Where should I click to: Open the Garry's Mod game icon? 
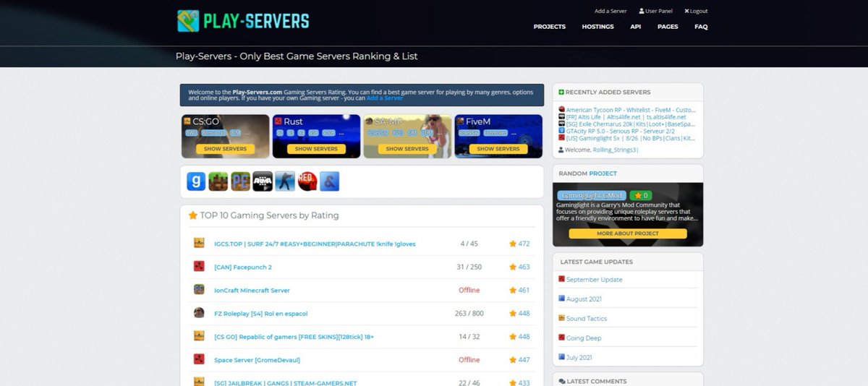point(196,181)
